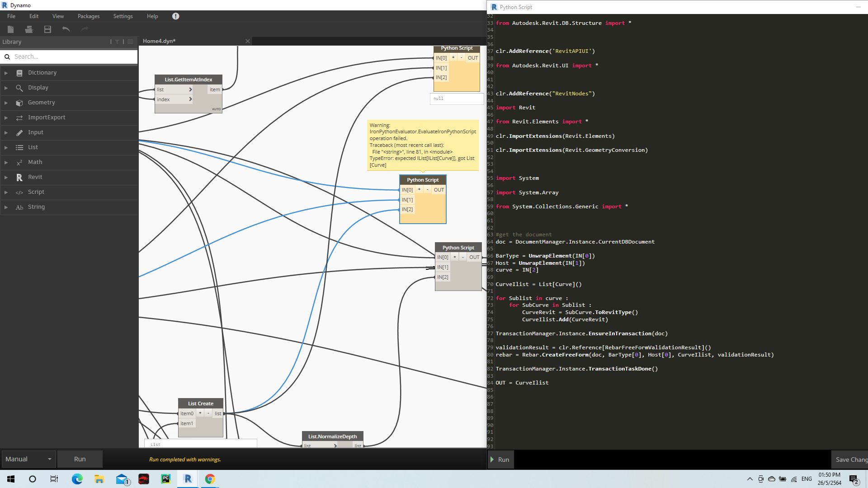Image resolution: width=868 pixels, height=488 pixels.
Task: Click the List category icon
Action: coord(19,147)
